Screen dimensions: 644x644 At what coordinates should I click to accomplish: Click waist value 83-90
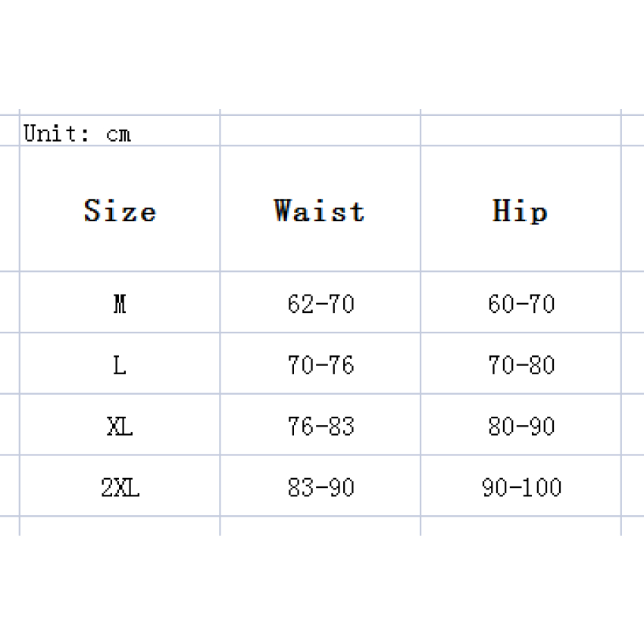click(320, 486)
